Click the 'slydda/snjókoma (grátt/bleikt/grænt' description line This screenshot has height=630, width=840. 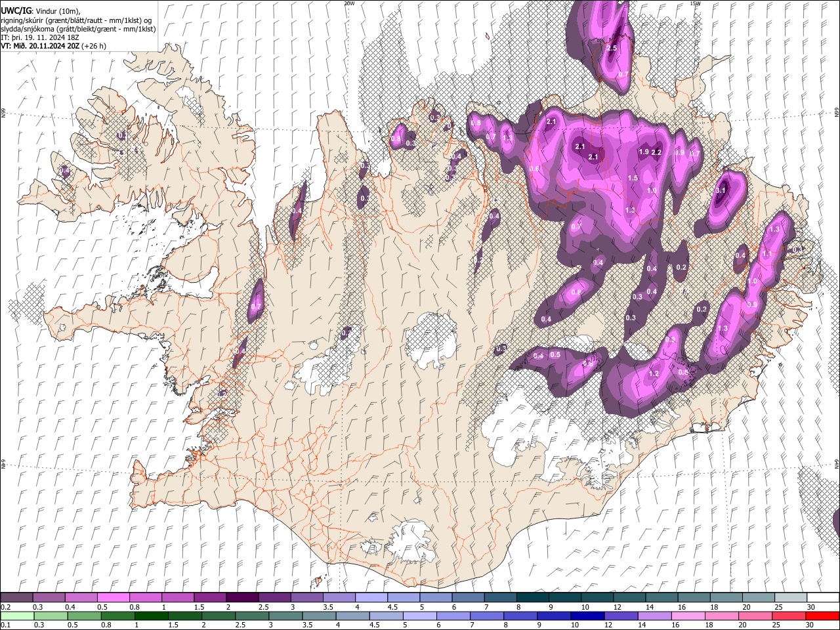[78, 29]
